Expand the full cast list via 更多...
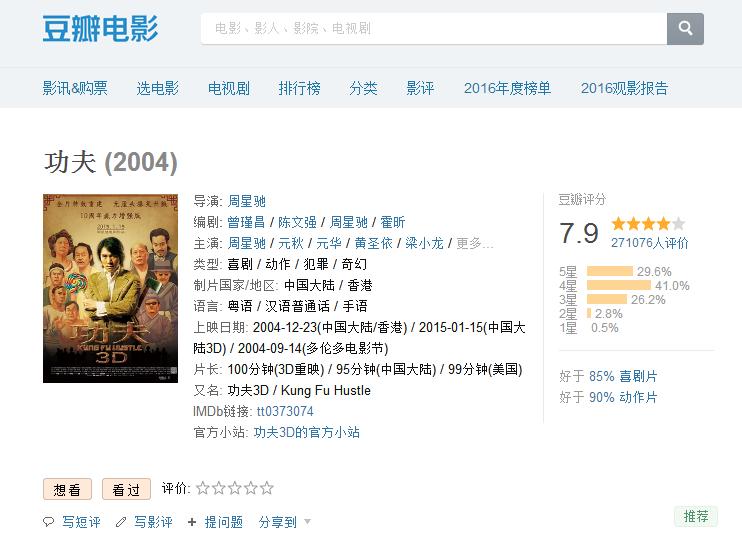 pos(475,243)
